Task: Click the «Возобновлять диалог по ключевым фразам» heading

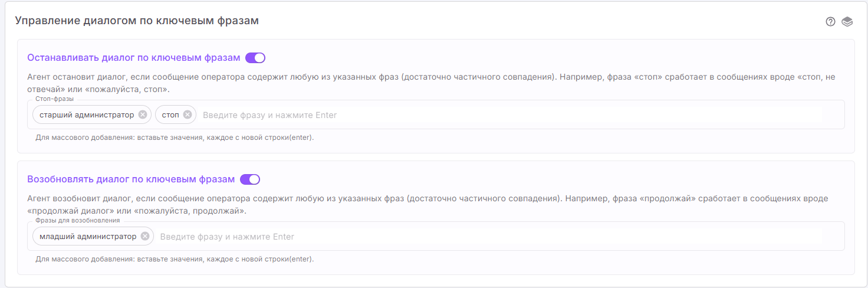Action: point(131,179)
